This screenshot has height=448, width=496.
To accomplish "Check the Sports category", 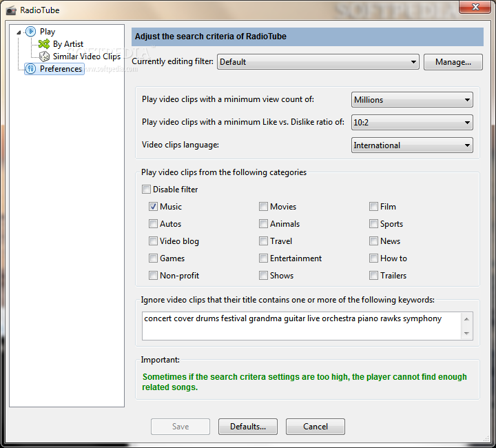I will click(373, 224).
